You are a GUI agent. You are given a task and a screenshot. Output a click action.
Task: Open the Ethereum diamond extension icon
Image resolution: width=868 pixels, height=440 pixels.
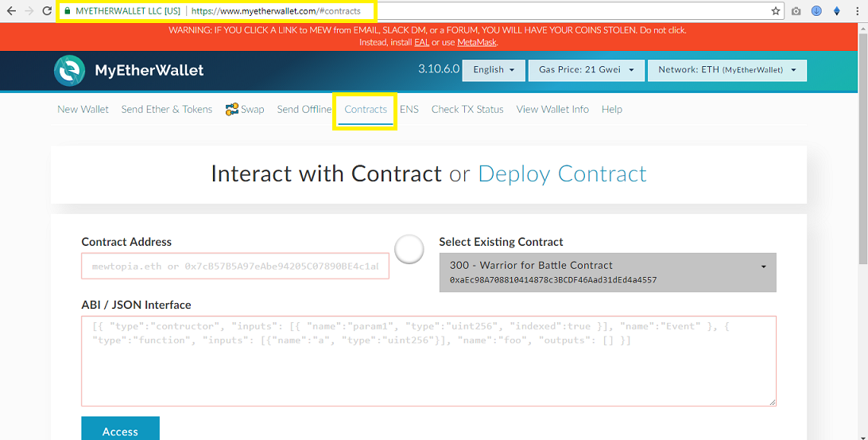click(x=837, y=11)
